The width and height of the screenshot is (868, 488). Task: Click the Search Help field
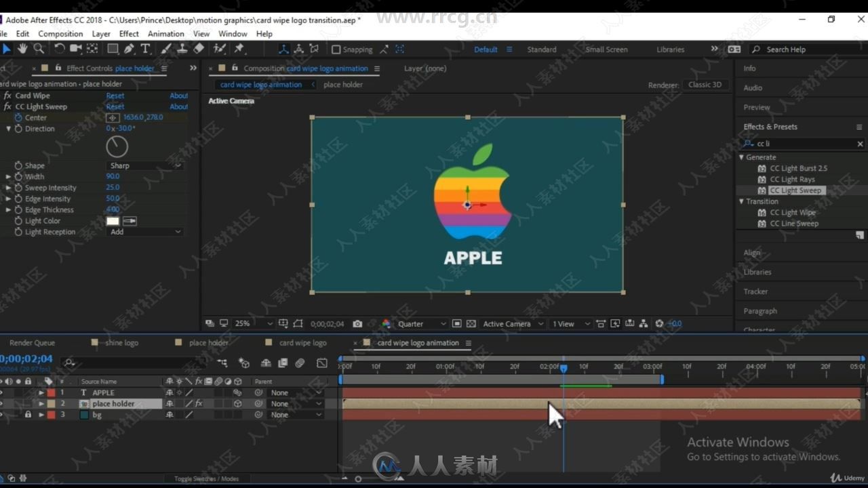pyautogui.click(x=806, y=49)
